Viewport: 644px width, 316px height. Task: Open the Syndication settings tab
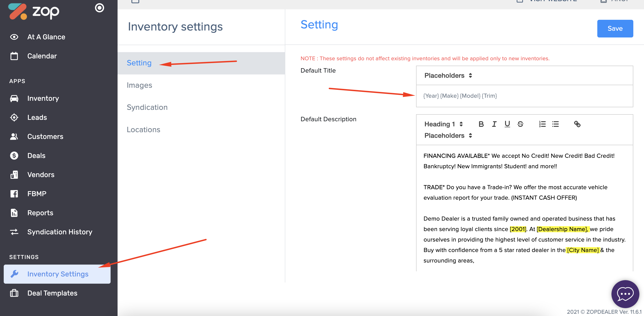point(147,107)
